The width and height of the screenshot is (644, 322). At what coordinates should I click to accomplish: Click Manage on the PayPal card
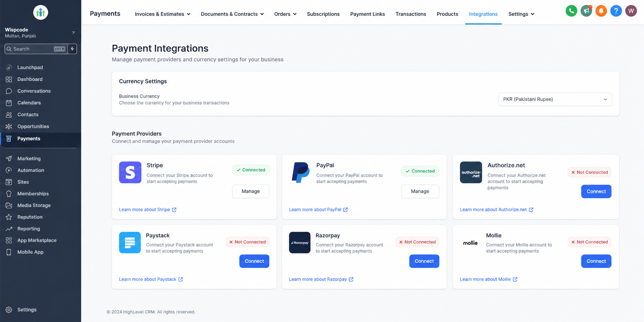[420, 191]
